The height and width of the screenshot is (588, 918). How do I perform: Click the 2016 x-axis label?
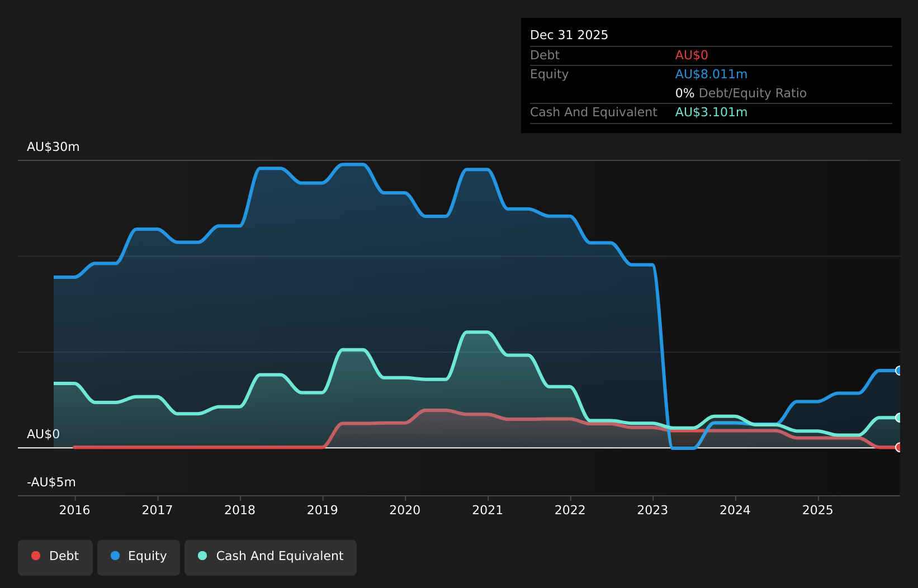(x=75, y=510)
